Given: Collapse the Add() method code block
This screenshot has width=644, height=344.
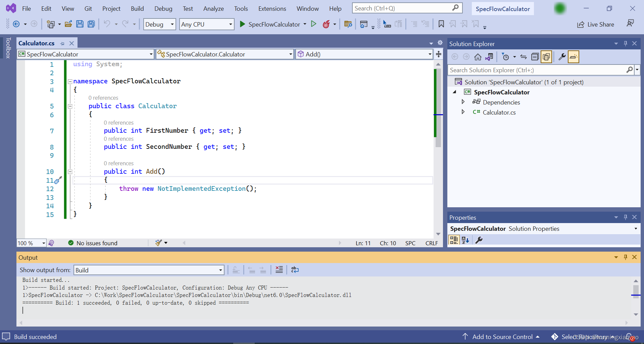Looking at the screenshot, I should (70, 172).
